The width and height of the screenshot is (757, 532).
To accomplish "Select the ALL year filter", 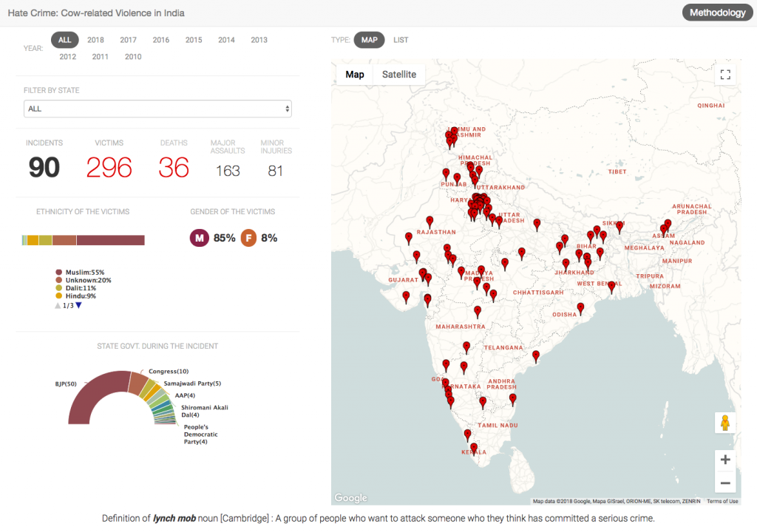I will tap(65, 40).
